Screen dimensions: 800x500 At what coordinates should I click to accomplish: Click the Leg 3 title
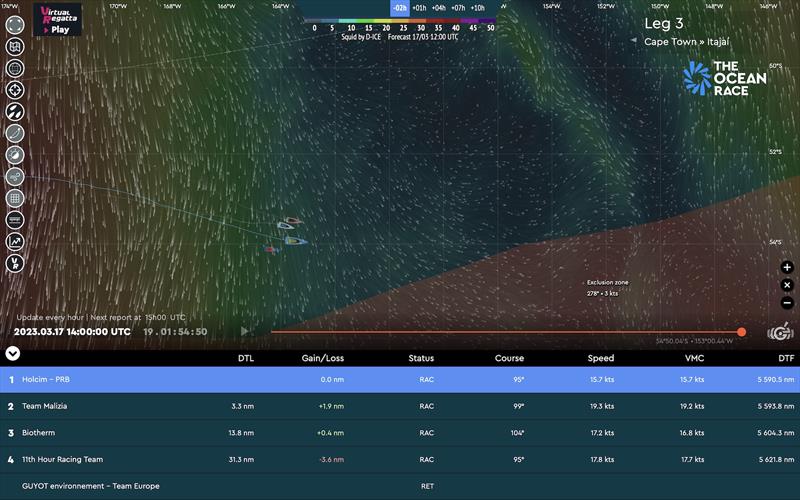pos(663,23)
